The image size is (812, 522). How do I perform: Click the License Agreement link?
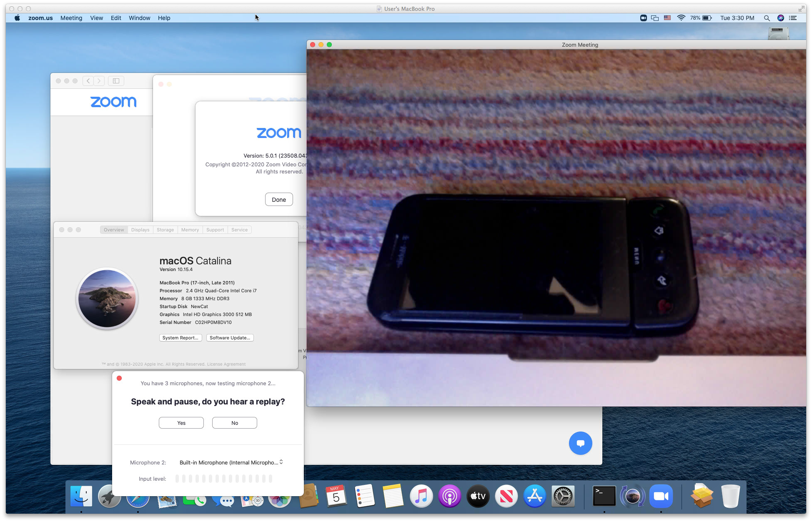coord(226,364)
